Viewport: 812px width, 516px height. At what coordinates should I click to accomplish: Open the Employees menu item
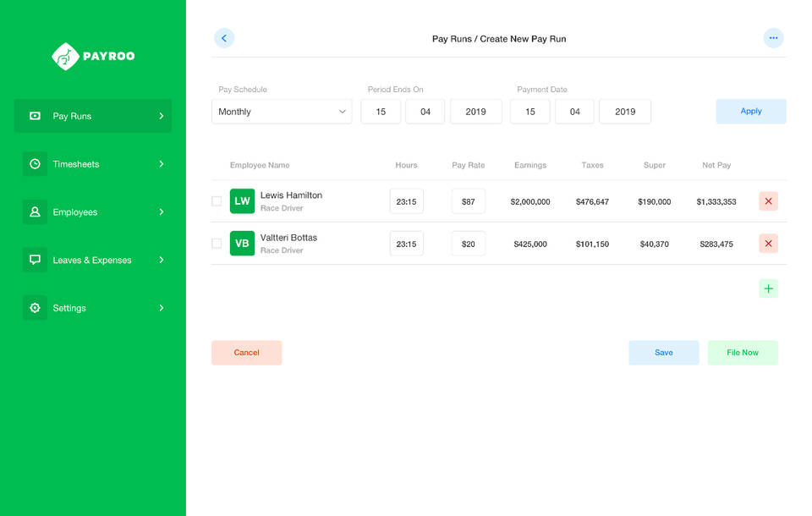click(93, 211)
